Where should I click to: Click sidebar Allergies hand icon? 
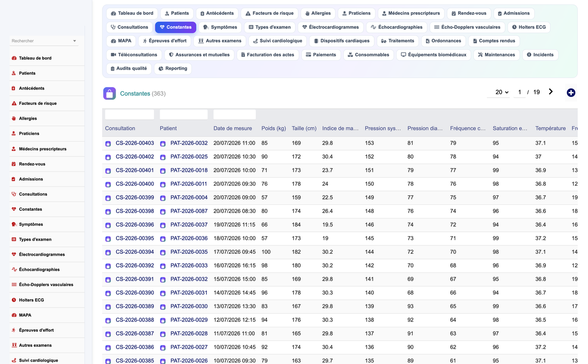click(x=14, y=119)
